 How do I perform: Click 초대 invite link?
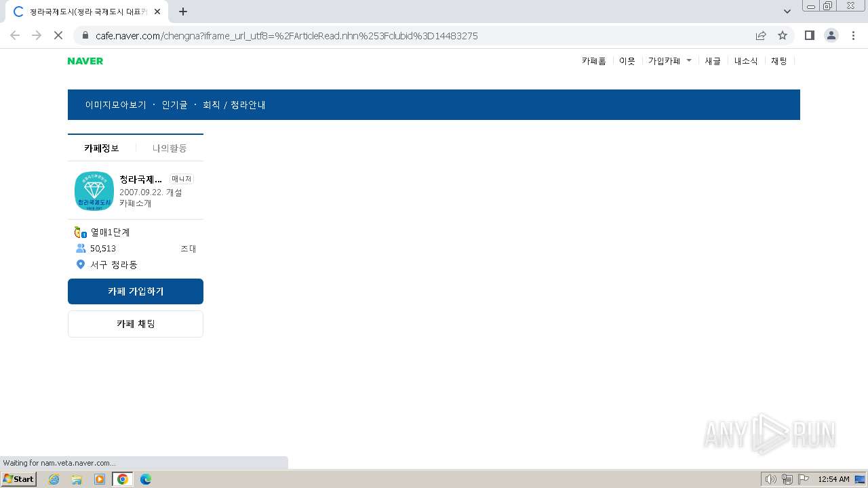pos(188,249)
